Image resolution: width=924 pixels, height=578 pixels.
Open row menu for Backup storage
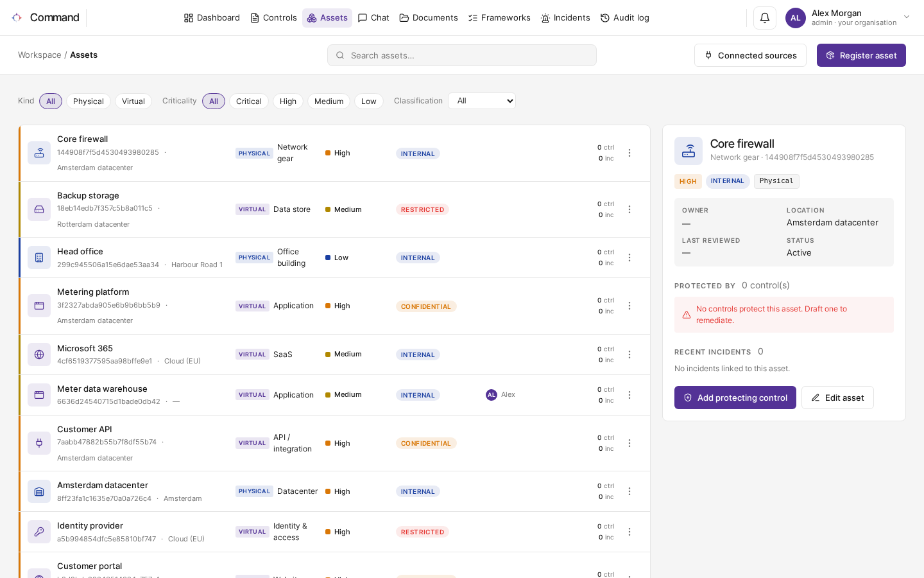pos(629,209)
